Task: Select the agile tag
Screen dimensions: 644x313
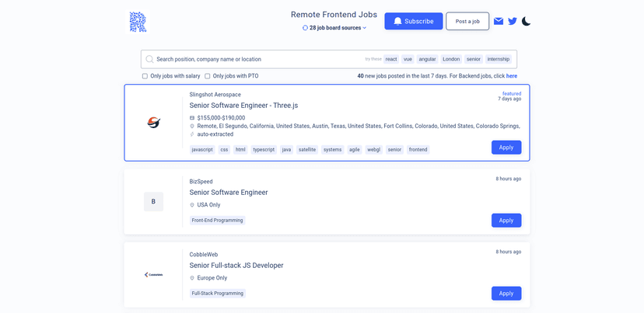Action: 355,150
